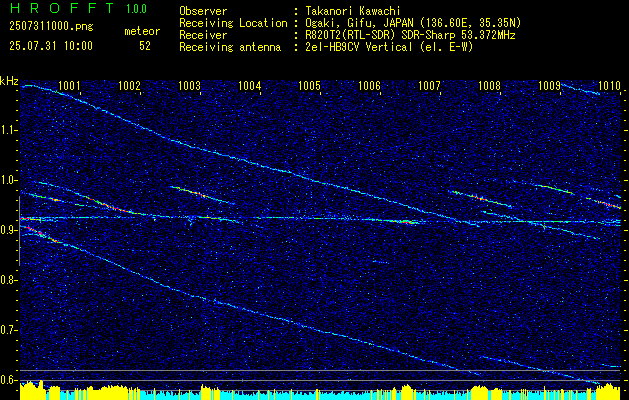
Task: Click the date stamp 25.07.31 10:00
Action: click(x=51, y=46)
